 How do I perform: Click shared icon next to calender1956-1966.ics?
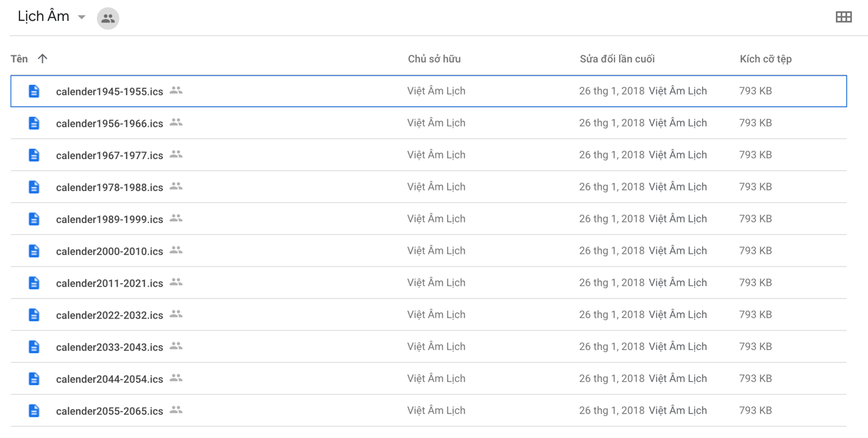(x=176, y=123)
